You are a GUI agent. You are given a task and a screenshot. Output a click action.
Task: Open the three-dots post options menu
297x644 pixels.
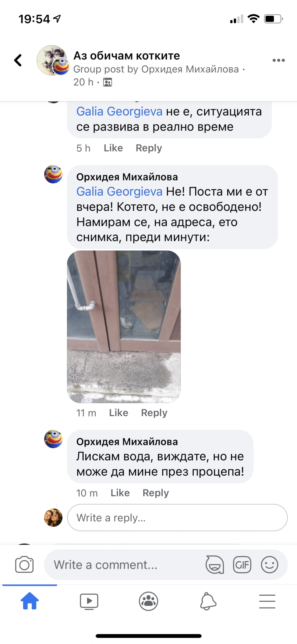[x=278, y=60]
